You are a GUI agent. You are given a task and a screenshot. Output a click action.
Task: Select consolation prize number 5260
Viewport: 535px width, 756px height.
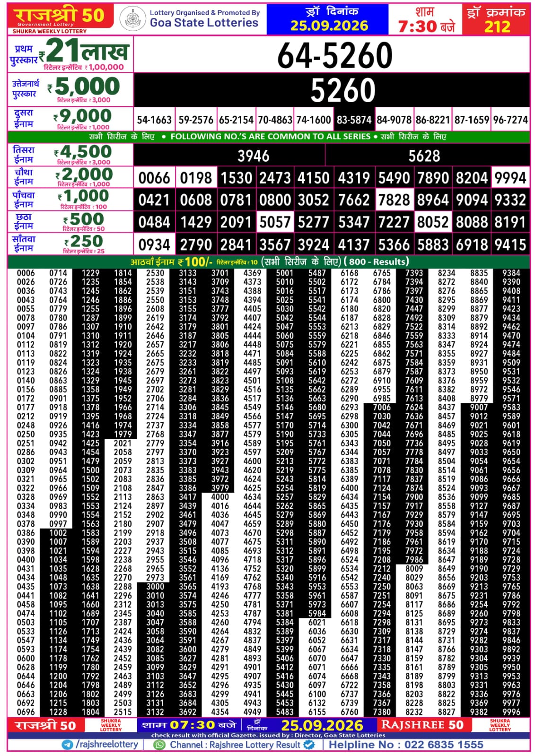(342, 90)
